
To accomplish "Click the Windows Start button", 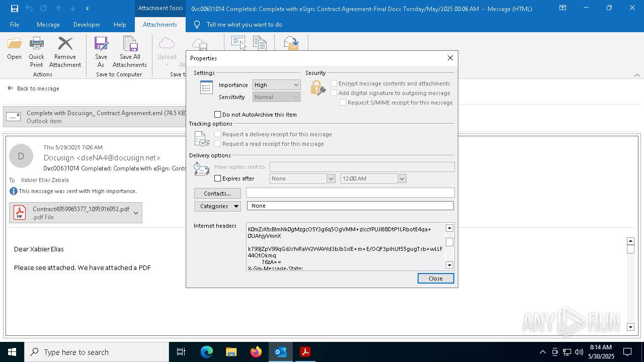I will coord(12,352).
